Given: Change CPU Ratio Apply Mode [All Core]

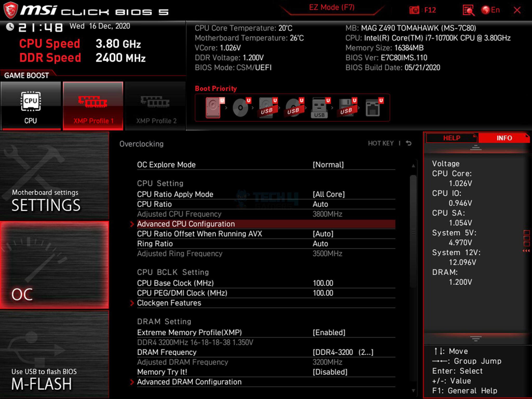Looking at the screenshot, I should point(329,194).
